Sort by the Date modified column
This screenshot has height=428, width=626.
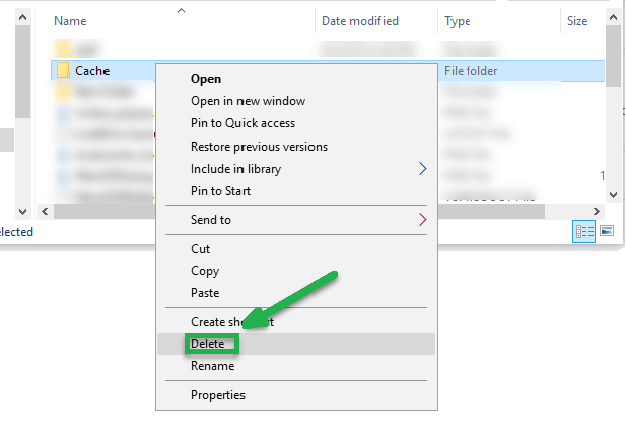click(x=360, y=21)
